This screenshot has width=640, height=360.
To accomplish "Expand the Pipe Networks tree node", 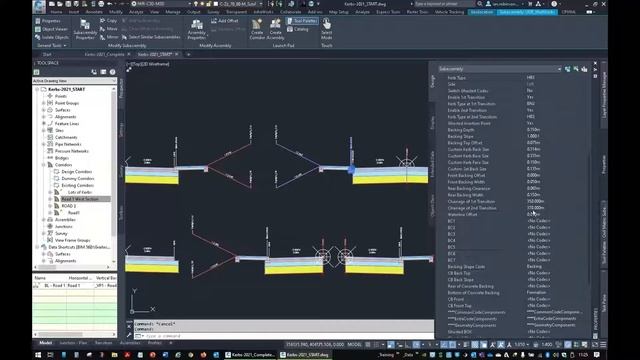I will (44, 144).
